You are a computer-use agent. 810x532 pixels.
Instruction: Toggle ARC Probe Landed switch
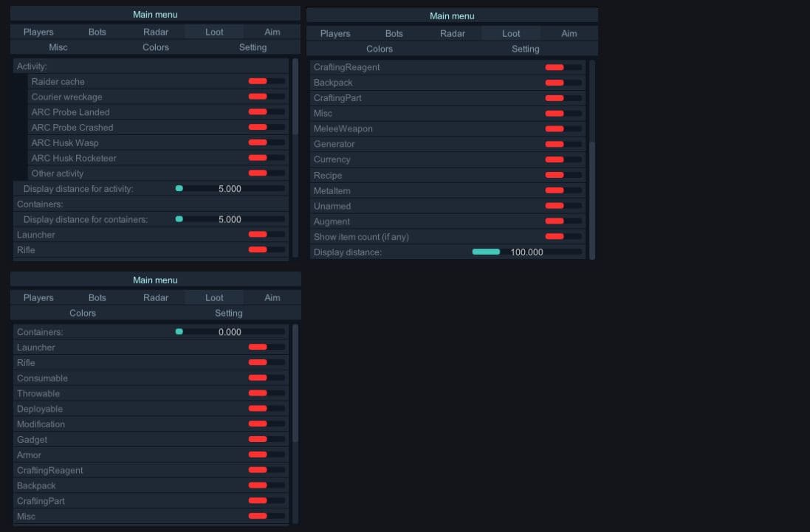(x=266, y=112)
